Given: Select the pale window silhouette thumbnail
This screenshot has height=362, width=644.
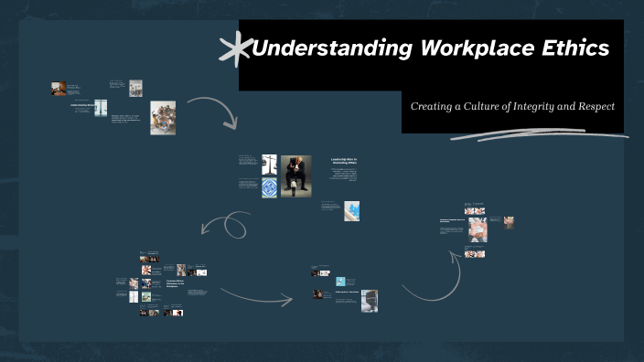Looking at the screenshot, I should (x=101, y=108).
